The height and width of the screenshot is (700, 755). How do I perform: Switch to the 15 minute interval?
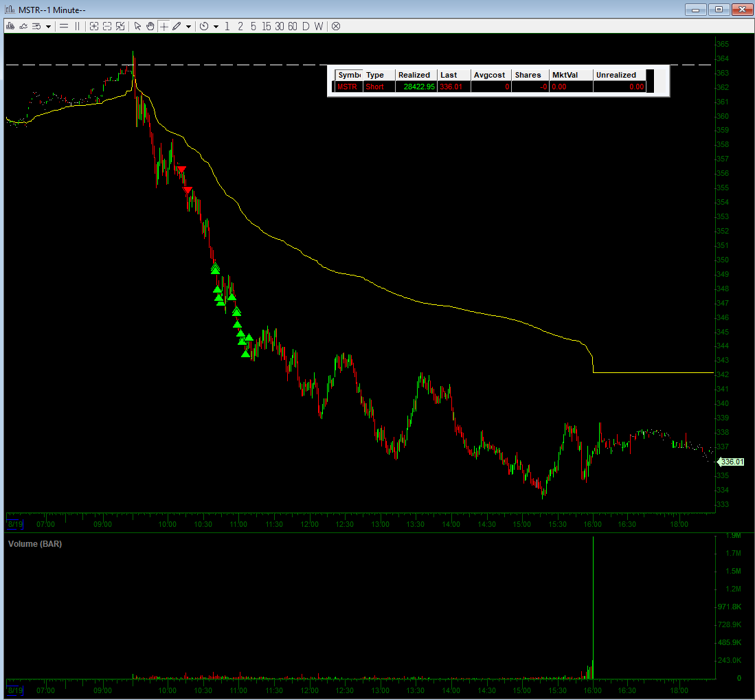pos(267,27)
